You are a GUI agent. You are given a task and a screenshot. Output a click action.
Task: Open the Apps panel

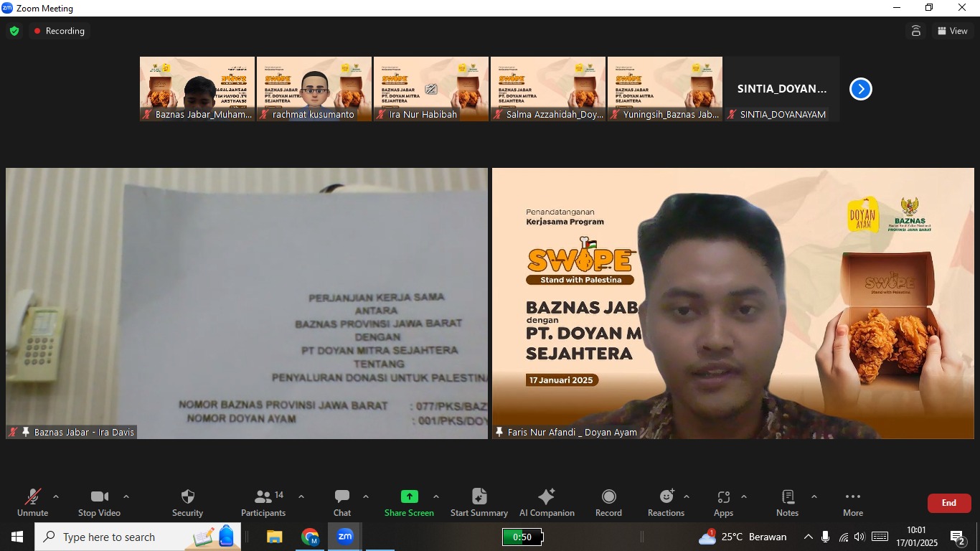(723, 502)
